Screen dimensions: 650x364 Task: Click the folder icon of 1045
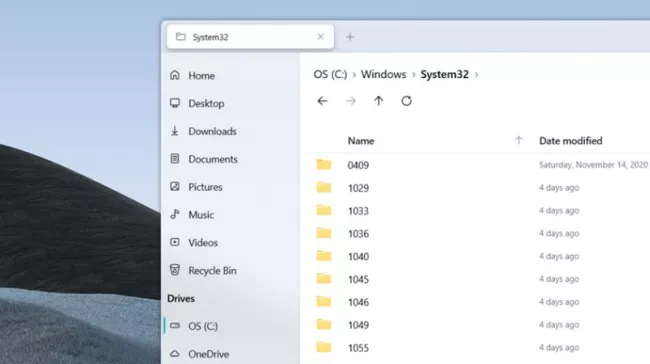click(324, 279)
